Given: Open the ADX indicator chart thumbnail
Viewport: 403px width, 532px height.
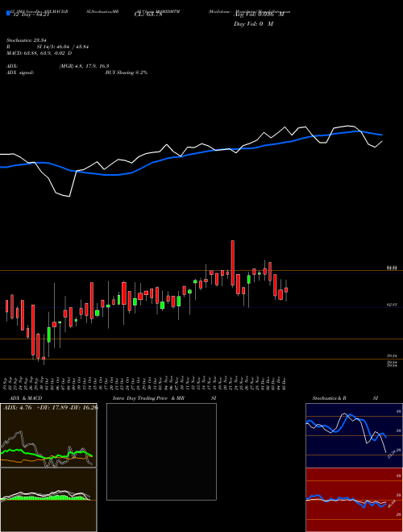Looking at the screenshot, I should 48,435.
